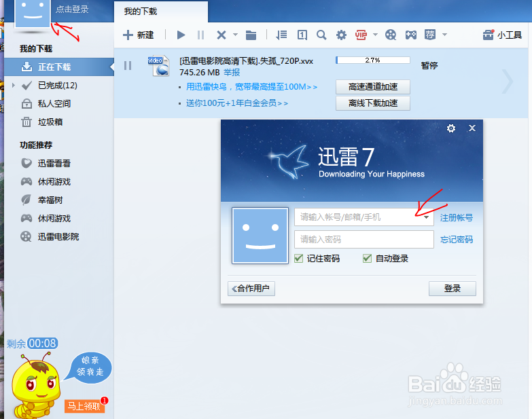Viewport: 532px width, 419px height.
Task: Open login dialog settings gear
Action: point(451,128)
